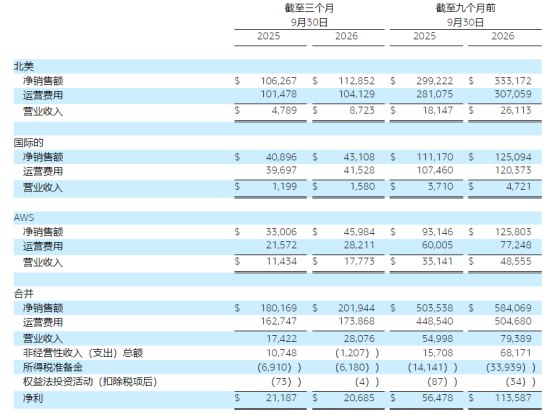554x414 pixels.
Task: Click the value 162,747
Action: click(x=278, y=322)
